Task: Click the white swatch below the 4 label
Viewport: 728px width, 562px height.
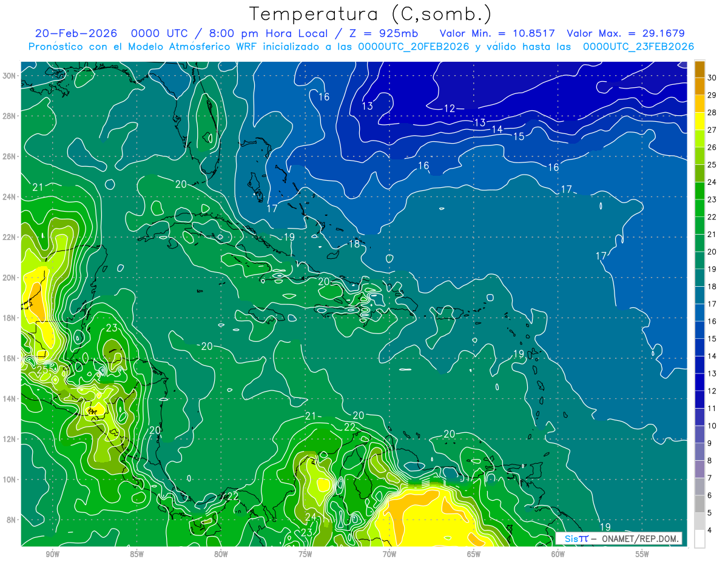Action: pos(699,538)
